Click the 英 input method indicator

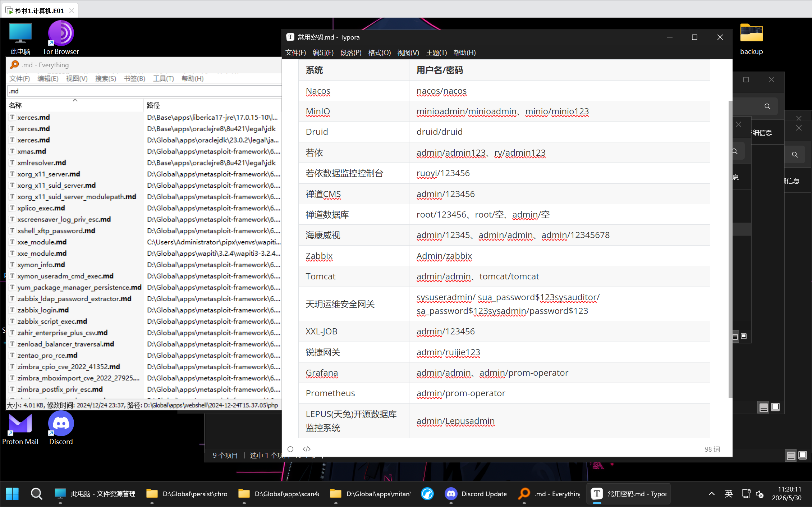[x=729, y=494]
